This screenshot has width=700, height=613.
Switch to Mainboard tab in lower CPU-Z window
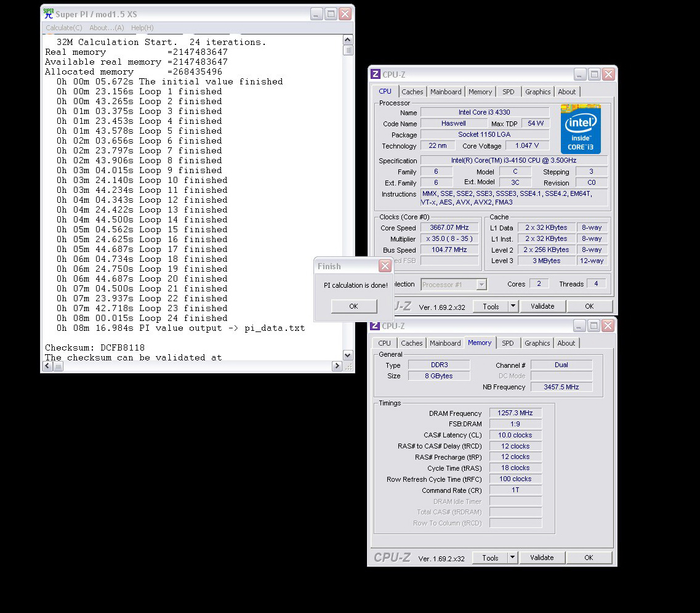pyautogui.click(x=445, y=343)
